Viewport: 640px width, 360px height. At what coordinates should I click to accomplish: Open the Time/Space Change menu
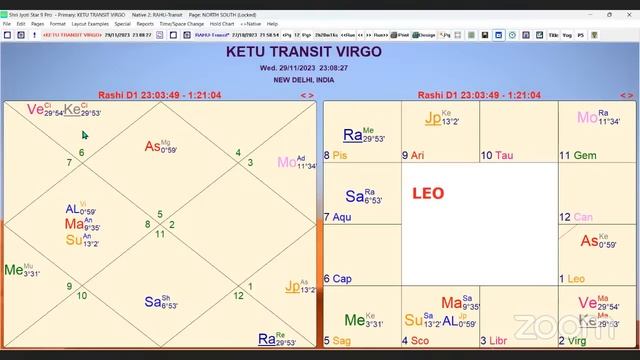(182, 24)
